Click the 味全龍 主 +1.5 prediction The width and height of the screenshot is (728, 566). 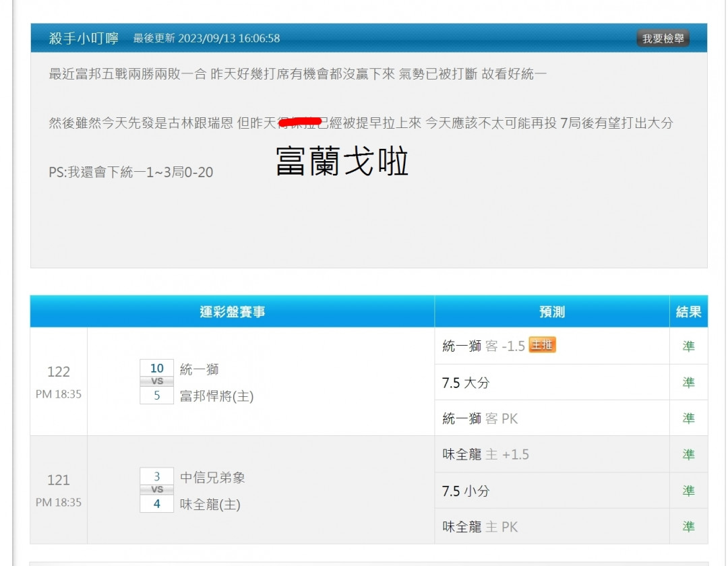coord(485,454)
